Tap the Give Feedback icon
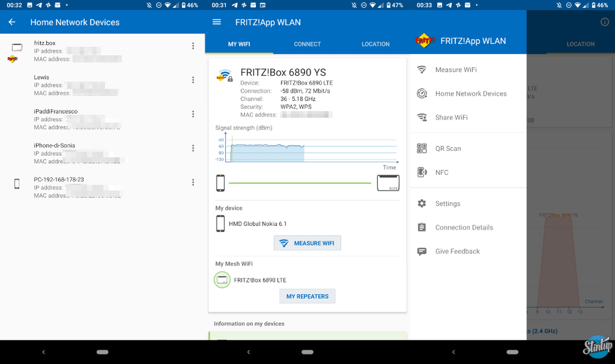 point(422,251)
